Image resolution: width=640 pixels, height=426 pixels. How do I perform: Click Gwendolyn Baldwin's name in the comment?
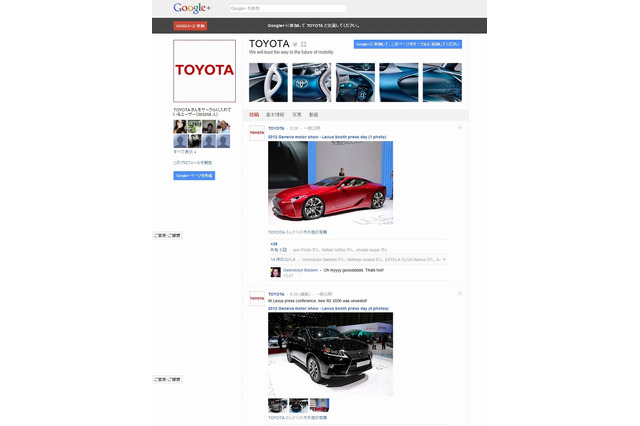pos(300,270)
